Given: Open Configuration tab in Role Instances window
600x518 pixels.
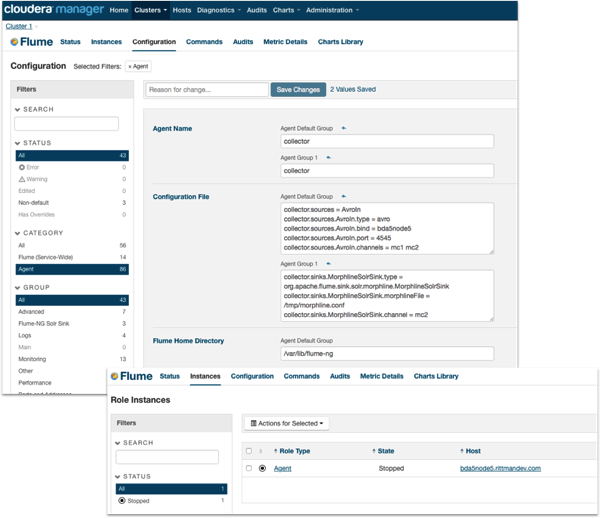Looking at the screenshot, I should [x=252, y=376].
